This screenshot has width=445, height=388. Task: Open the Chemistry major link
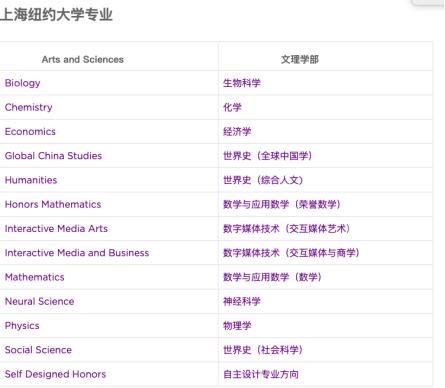pos(28,107)
